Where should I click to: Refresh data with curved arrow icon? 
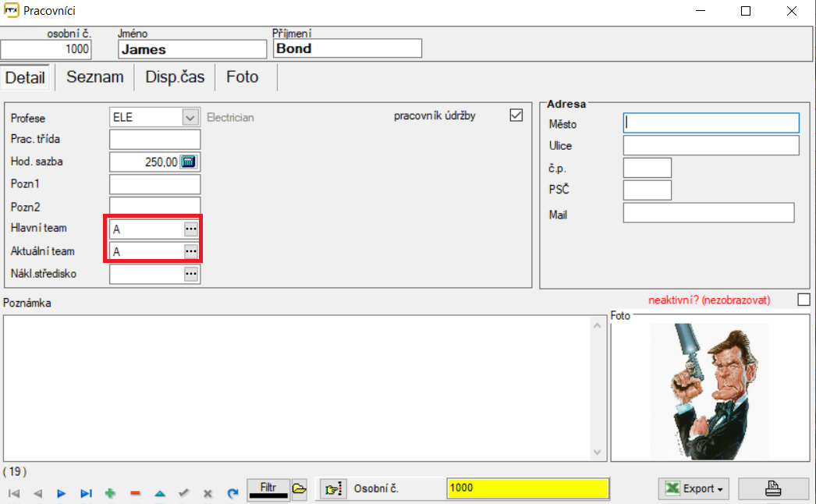click(232, 492)
